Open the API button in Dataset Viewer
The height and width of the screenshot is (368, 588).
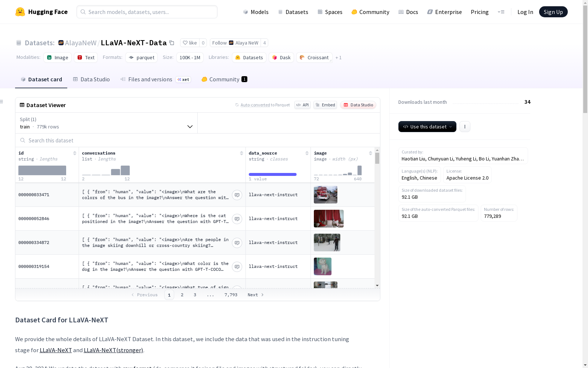(x=302, y=105)
